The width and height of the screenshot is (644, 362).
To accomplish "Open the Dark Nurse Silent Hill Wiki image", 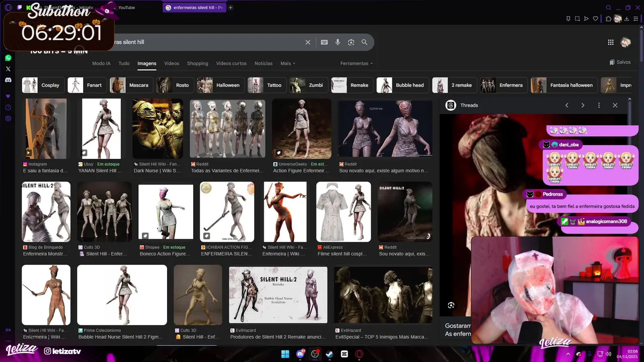I will point(157,129).
